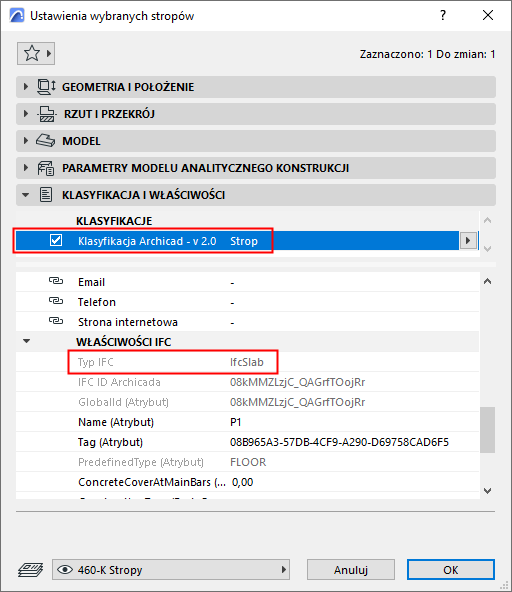Collapse the Klasyfikacja i Właściwości panel
Screen dimensions: 512x592
(x=25, y=195)
